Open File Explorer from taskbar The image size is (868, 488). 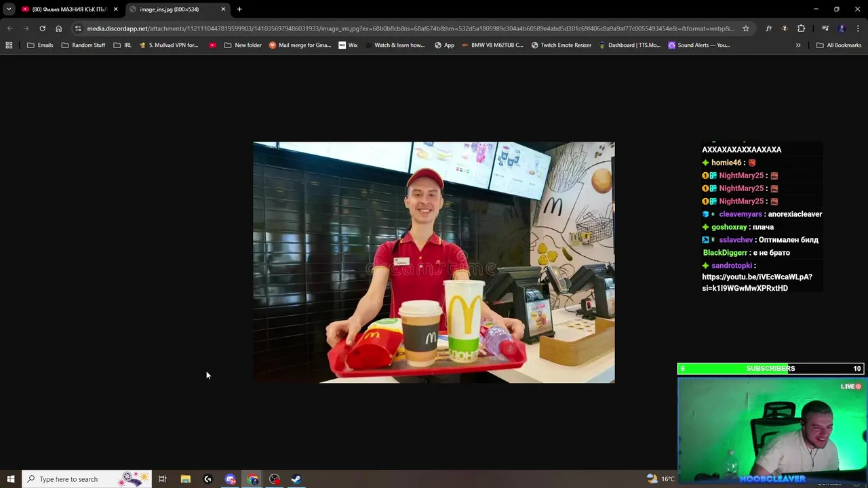pyautogui.click(x=185, y=479)
